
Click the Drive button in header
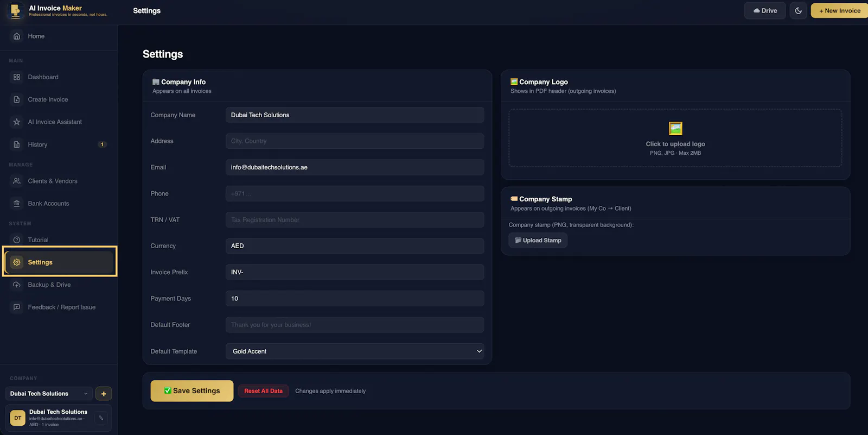[765, 11]
